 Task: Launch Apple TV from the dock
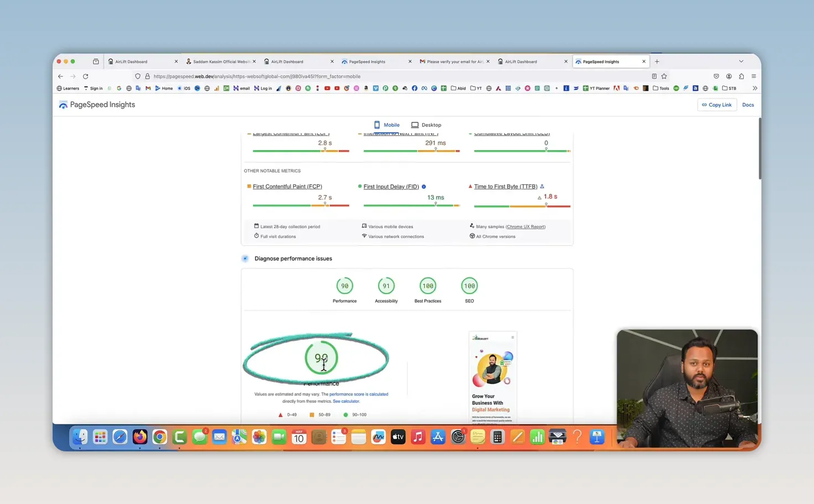pos(398,437)
